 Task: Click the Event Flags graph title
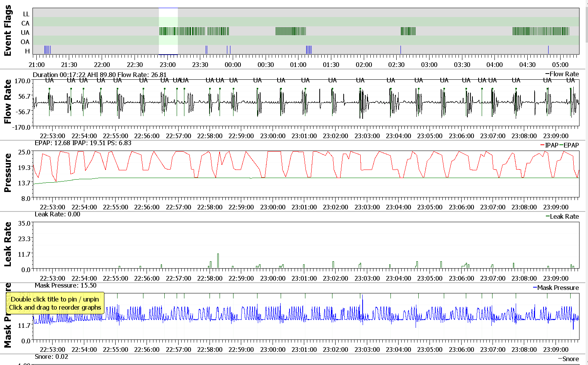tap(8, 31)
